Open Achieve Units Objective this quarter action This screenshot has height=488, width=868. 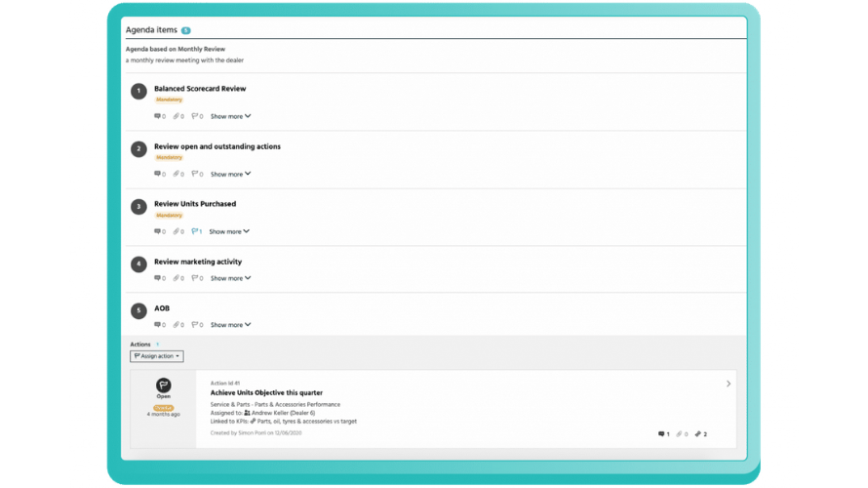pos(266,392)
